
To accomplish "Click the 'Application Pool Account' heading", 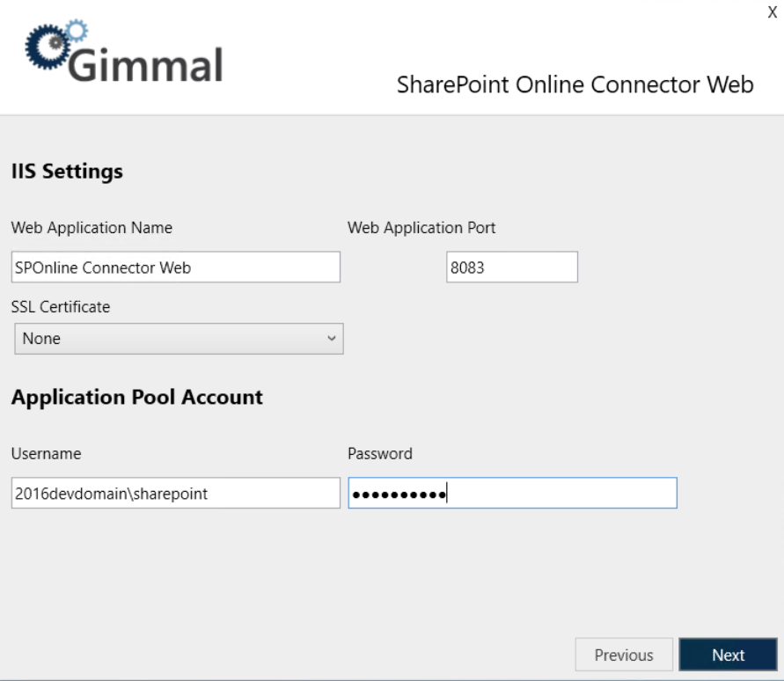I will [137, 397].
